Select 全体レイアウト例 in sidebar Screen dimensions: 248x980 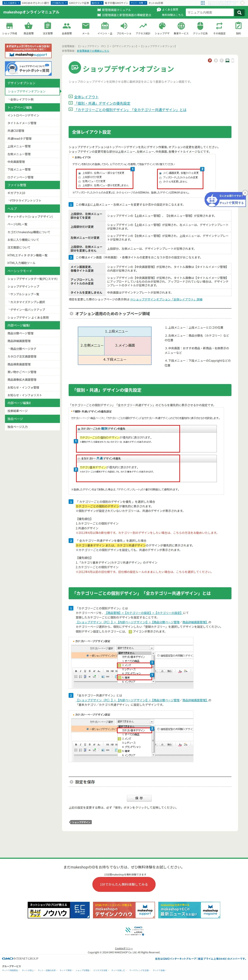pyautogui.click(x=32, y=100)
